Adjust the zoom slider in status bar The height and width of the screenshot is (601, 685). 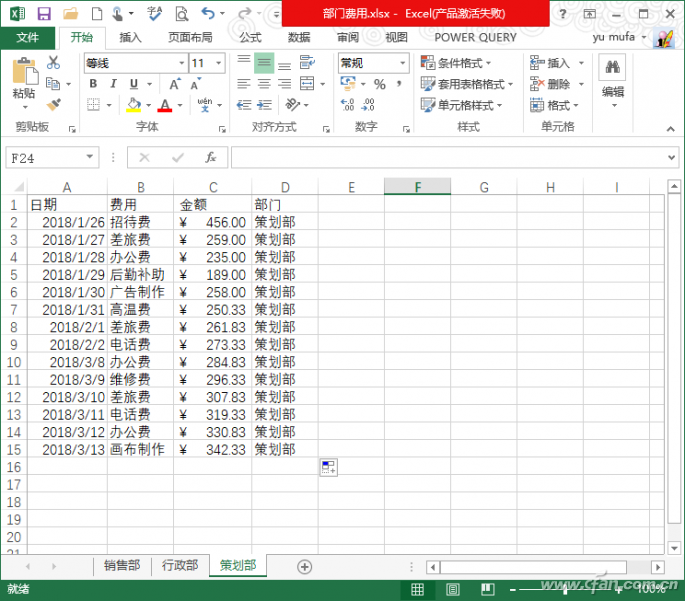[565, 590]
